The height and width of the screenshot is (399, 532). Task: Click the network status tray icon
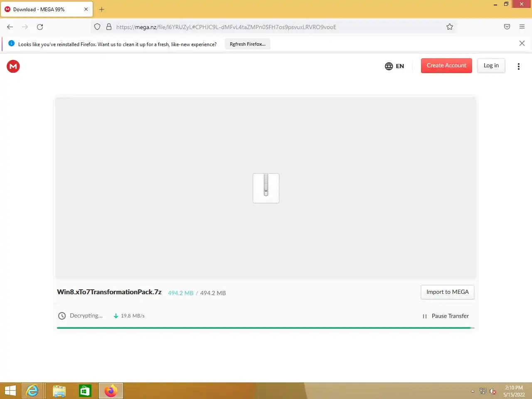pyautogui.click(x=483, y=391)
